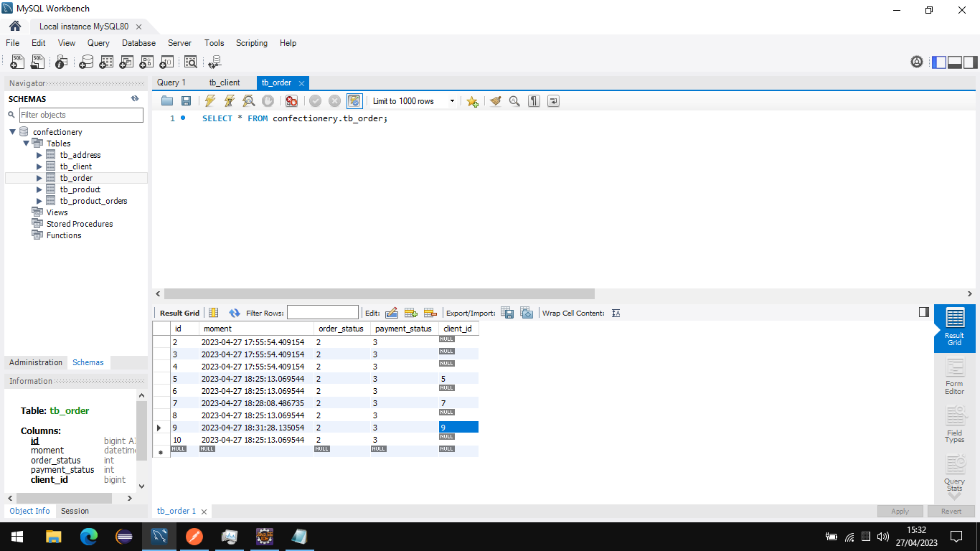Toggle the bottom output panel

tap(955, 62)
